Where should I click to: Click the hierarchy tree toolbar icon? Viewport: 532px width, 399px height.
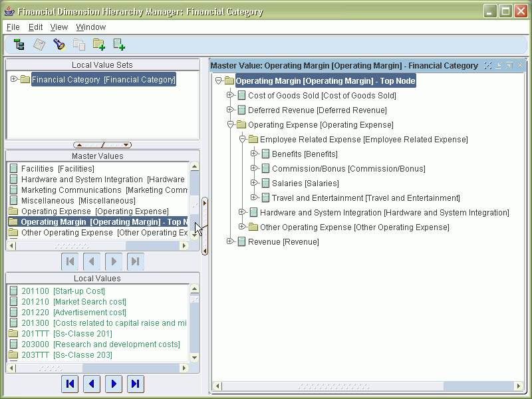(19, 45)
